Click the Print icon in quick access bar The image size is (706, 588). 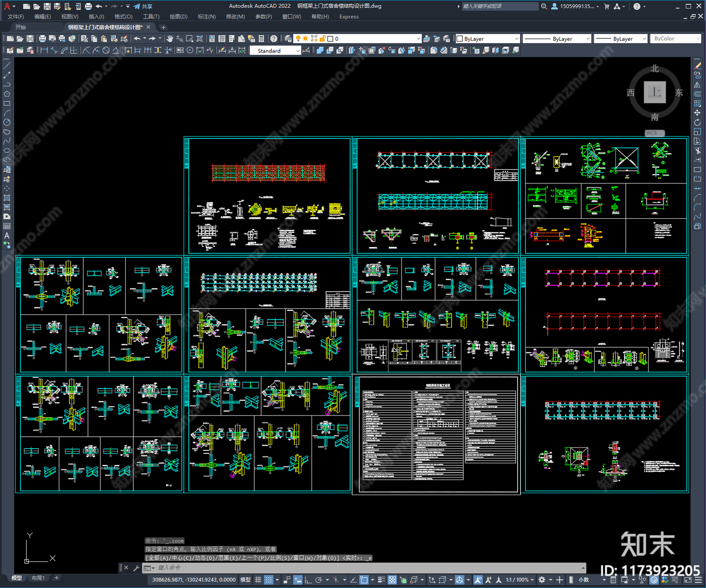tap(88, 6)
